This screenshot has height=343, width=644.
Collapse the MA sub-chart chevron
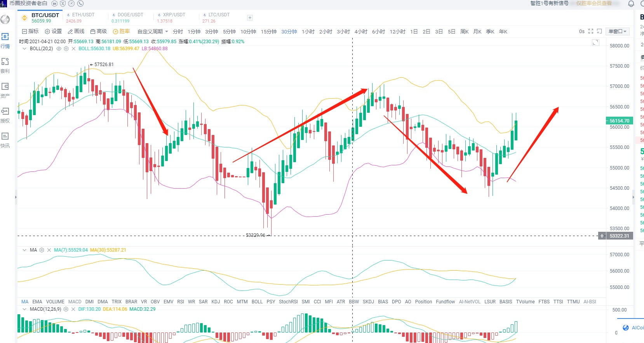(24, 250)
